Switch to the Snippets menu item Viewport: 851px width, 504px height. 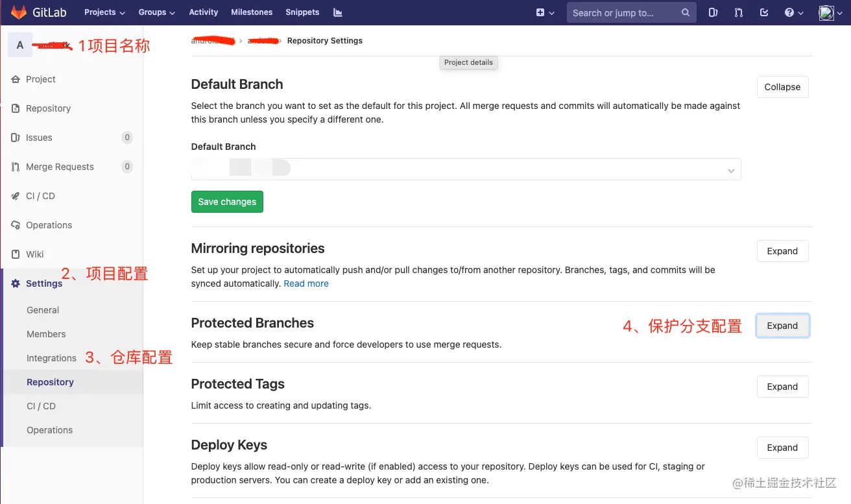302,12
